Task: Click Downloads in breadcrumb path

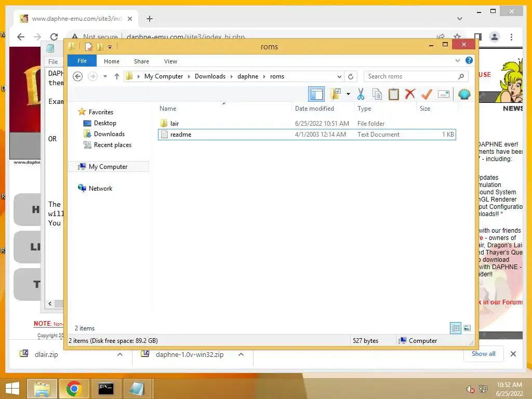Action: [210, 76]
